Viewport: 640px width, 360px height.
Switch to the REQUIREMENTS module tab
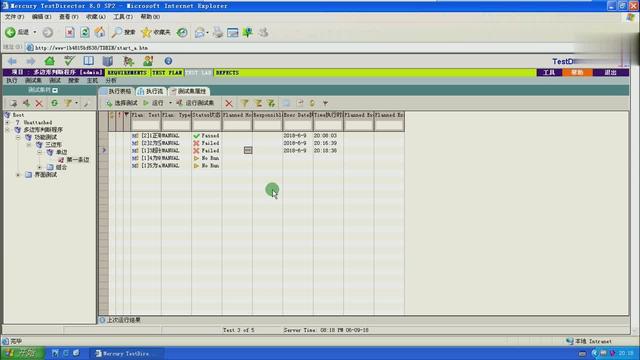coord(127,73)
